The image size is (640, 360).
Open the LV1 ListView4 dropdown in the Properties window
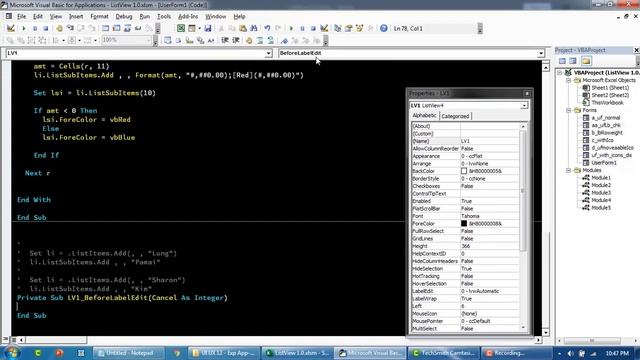tap(524, 105)
